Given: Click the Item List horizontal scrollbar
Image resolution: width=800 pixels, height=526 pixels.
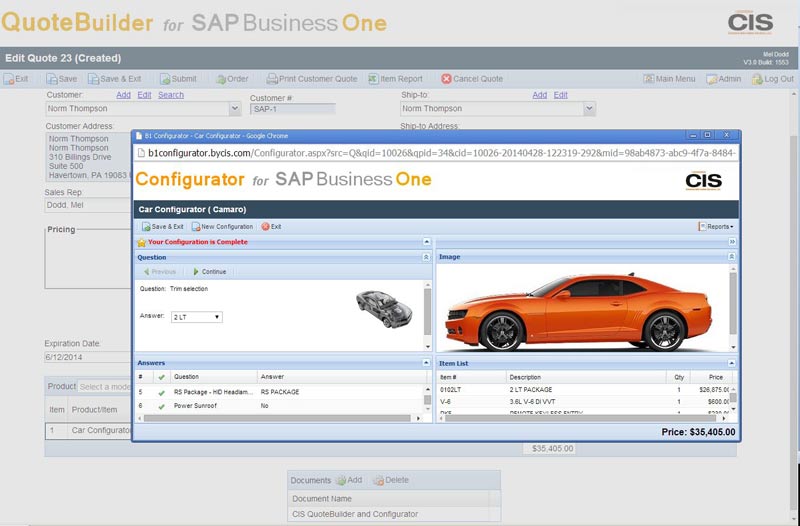Looking at the screenshot, I should tap(581, 418).
